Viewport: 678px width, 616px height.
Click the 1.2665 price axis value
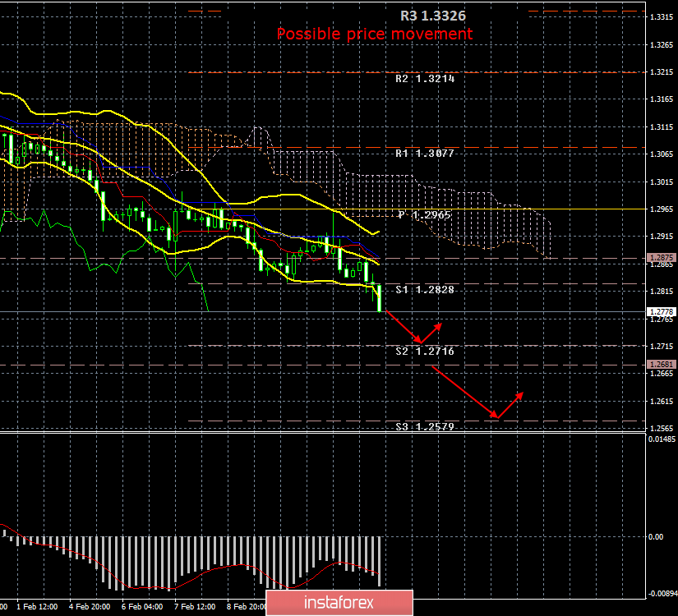coord(662,374)
